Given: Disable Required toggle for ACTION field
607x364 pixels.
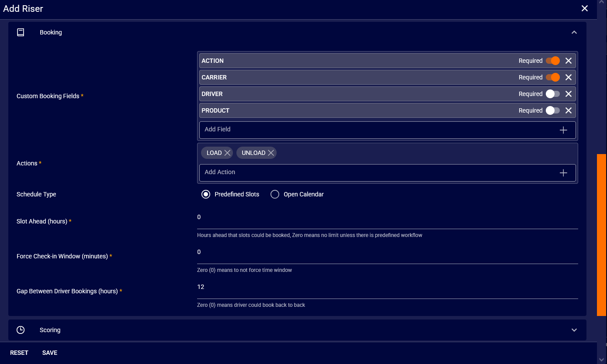Looking at the screenshot, I should 553,61.
